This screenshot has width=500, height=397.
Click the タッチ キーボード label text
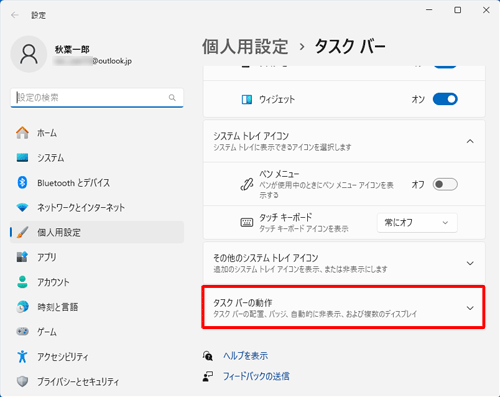click(x=286, y=217)
